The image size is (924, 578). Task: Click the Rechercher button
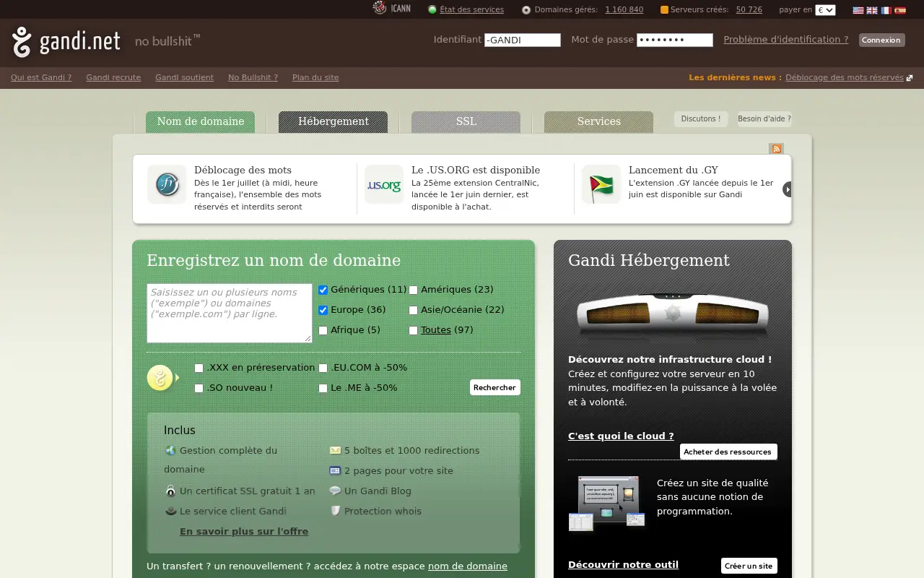[x=494, y=387]
